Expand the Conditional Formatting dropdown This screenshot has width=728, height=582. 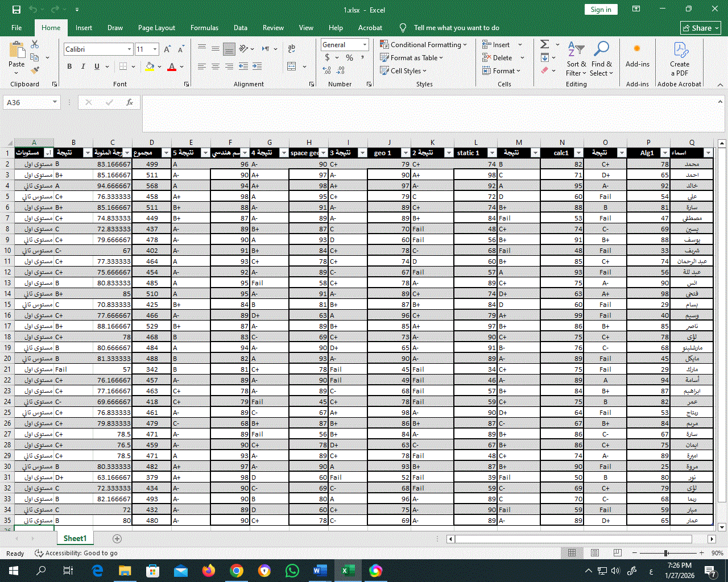tap(465, 45)
